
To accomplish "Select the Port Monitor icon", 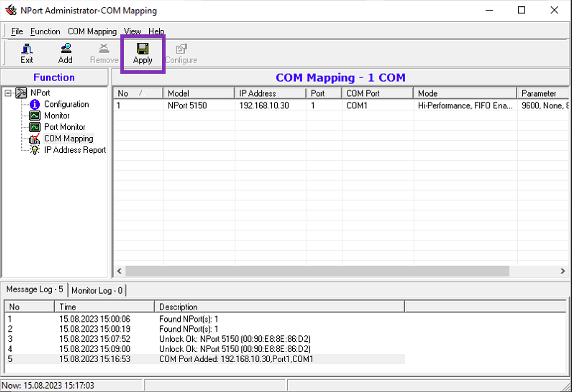I will tap(35, 127).
